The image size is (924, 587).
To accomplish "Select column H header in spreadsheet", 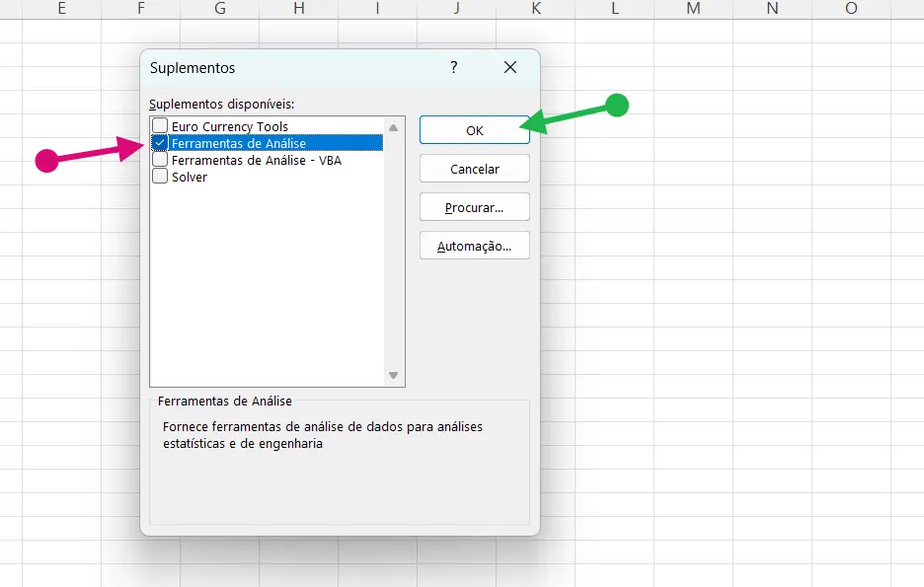I will [x=299, y=9].
